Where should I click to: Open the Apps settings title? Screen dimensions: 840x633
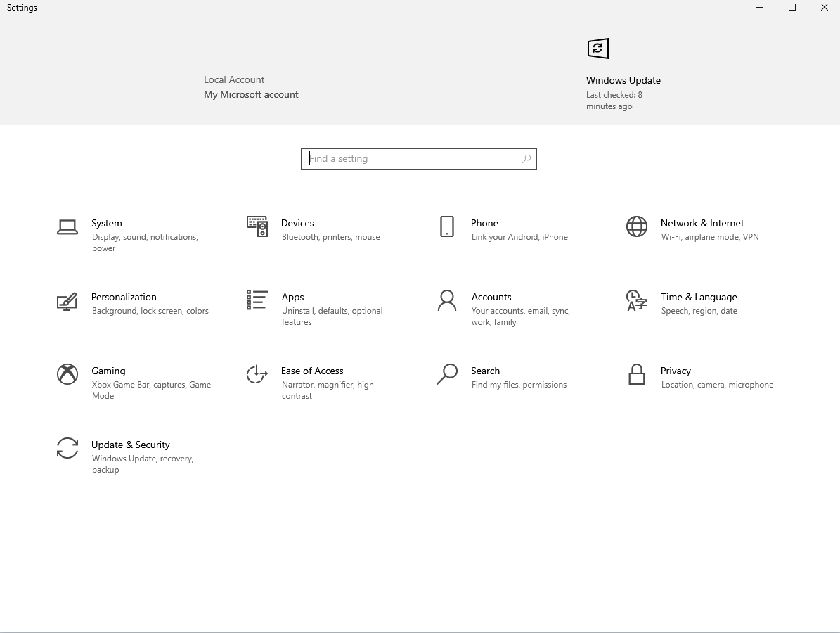(292, 297)
